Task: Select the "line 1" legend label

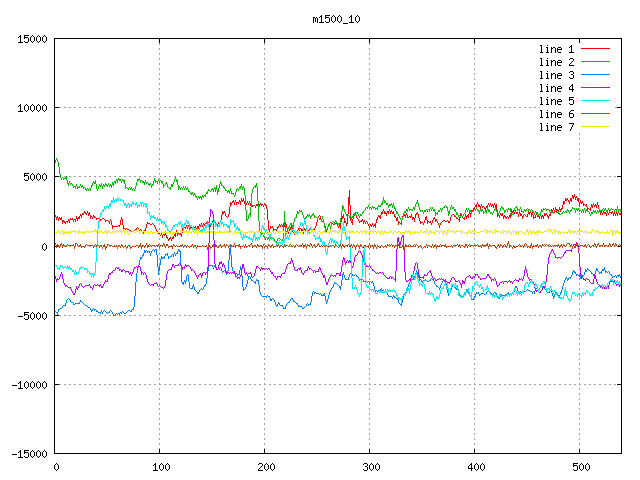Action: pos(556,49)
